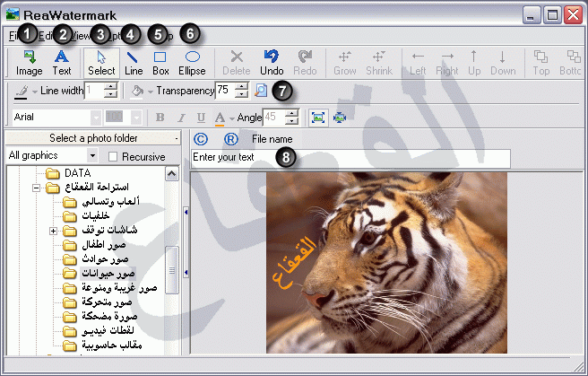The height and width of the screenshot is (376, 588).
Task: Select the مقالب حاسوبية folder
Action: 112,345
